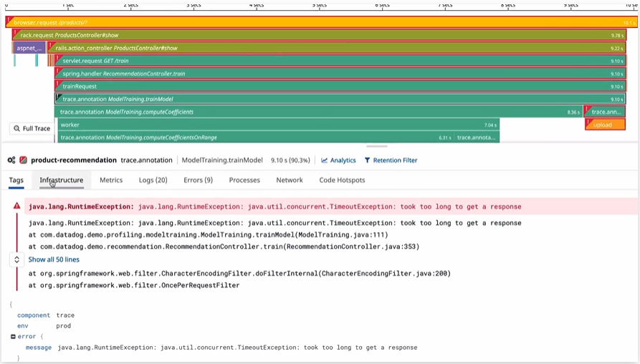Click the Retention Filter funnel icon
640x364 pixels.
coord(368,161)
